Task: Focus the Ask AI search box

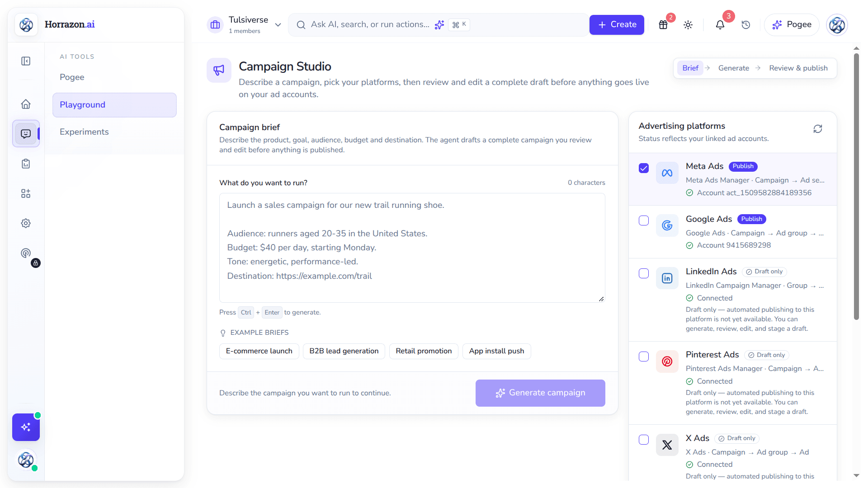Action: click(439, 25)
